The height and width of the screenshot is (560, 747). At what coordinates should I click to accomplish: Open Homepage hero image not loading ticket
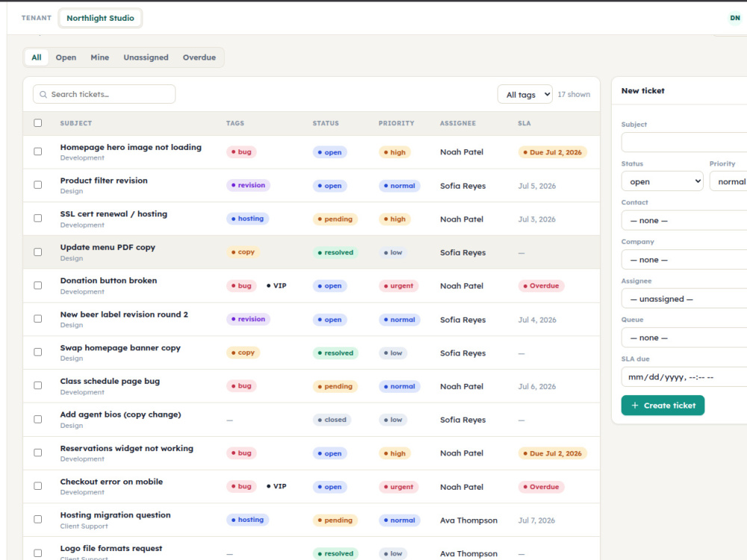(x=131, y=147)
